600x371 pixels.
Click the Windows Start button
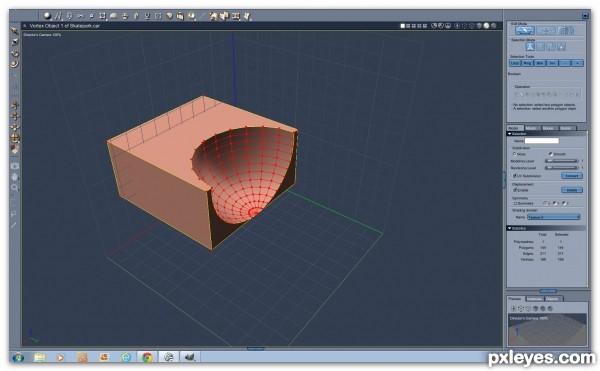pos(18,358)
